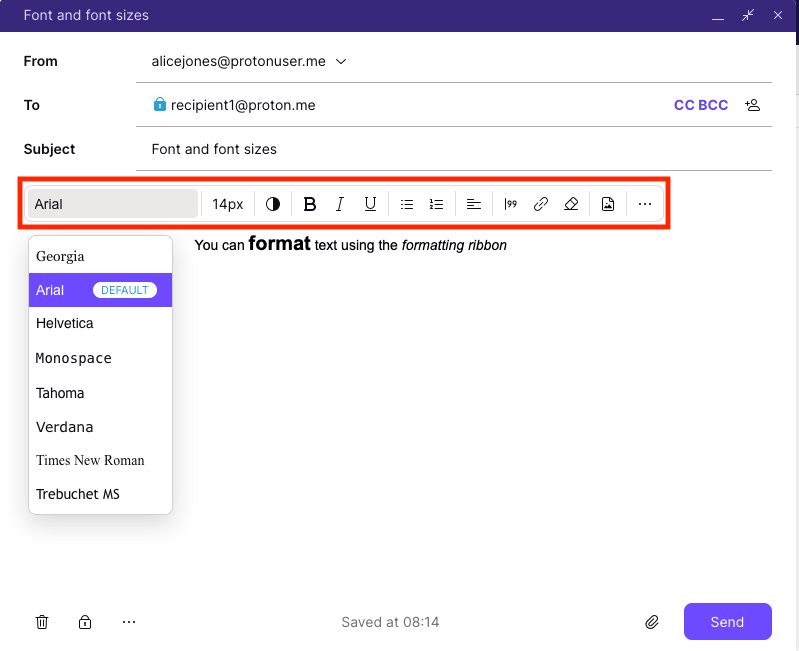Close the composer window
Viewport: 799px width, 651px height.
tap(778, 15)
